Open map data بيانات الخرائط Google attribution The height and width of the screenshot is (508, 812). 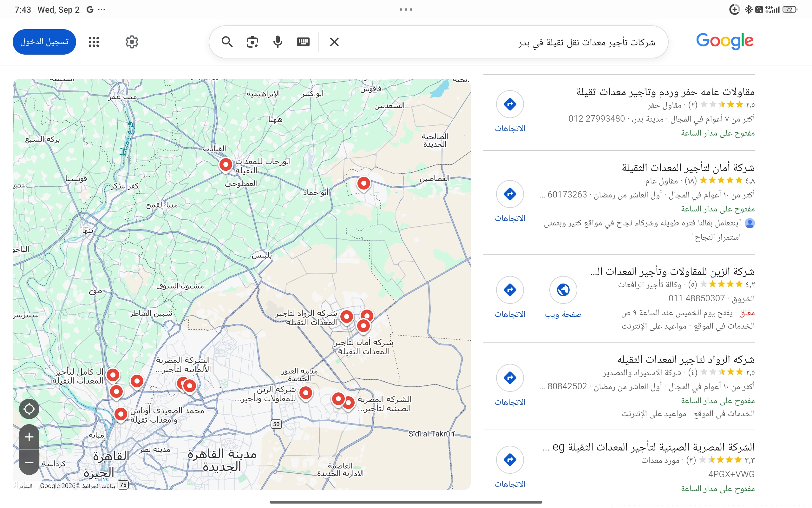(77, 486)
